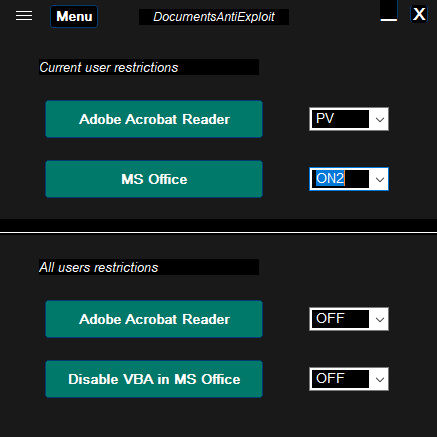Minimize the DocumentsAntiExploit window
The height and width of the screenshot is (437, 437).
point(389,11)
